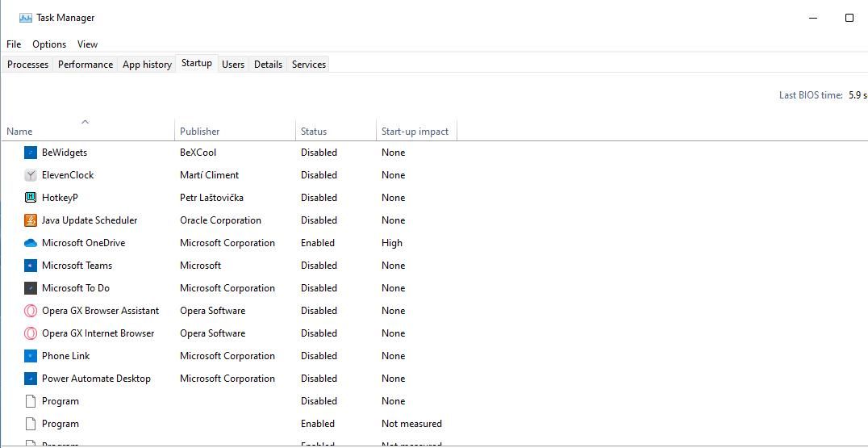Sort by Start-up impact column header
The width and height of the screenshot is (868, 448).
pyautogui.click(x=415, y=132)
